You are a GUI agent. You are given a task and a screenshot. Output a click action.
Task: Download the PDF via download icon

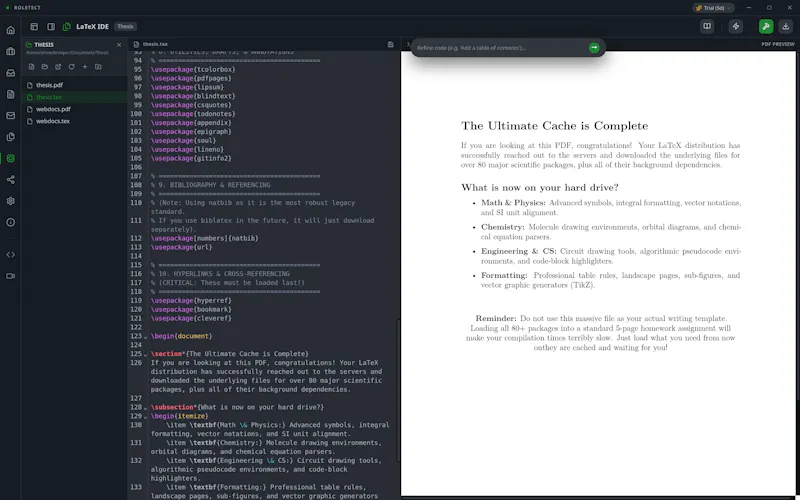point(786,27)
